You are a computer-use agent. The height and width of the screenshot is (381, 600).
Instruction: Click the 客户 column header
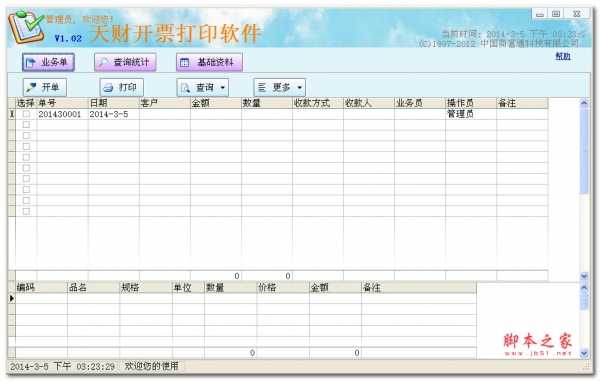tap(165, 103)
